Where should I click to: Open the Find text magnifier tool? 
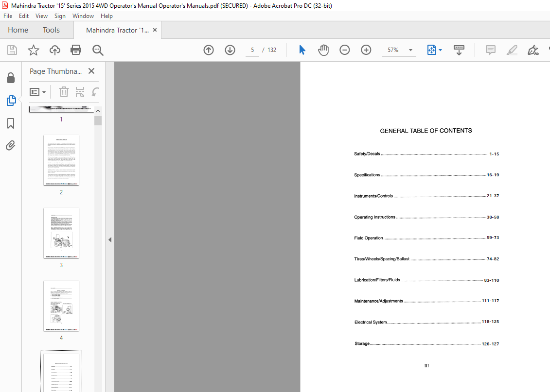[98, 50]
